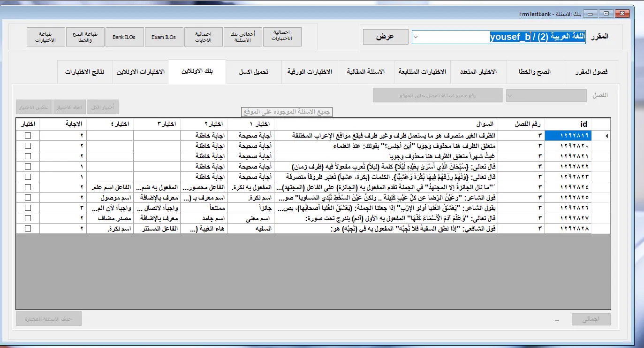
Task: Click the عرض display button
Action: point(385,37)
